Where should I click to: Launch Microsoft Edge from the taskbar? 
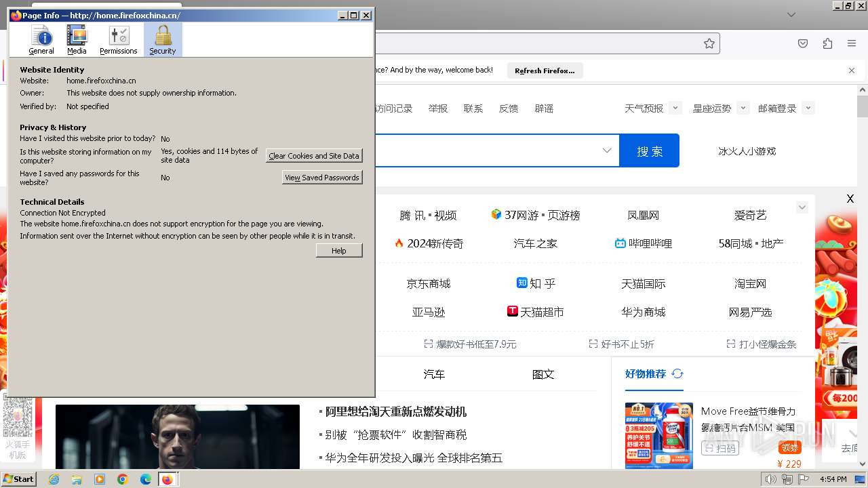[146, 479]
